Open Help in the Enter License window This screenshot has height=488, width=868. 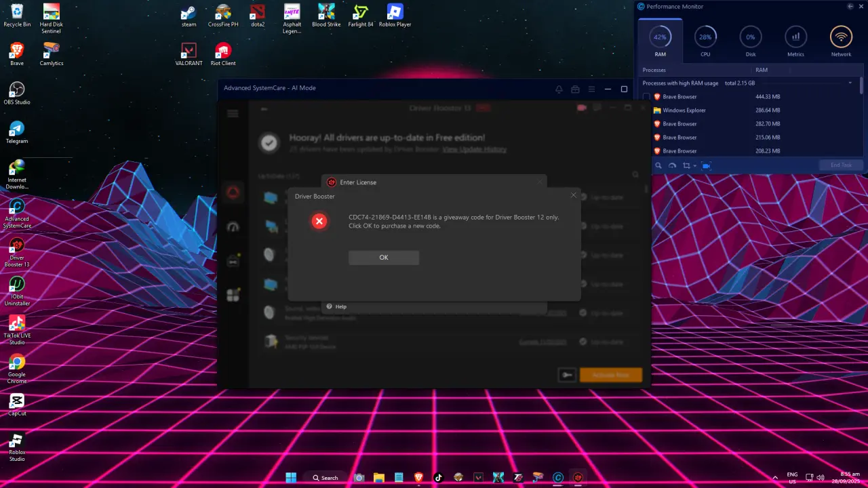pyautogui.click(x=336, y=306)
